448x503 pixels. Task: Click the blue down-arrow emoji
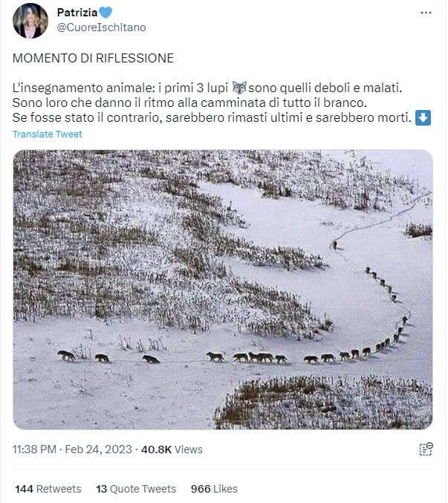423,117
